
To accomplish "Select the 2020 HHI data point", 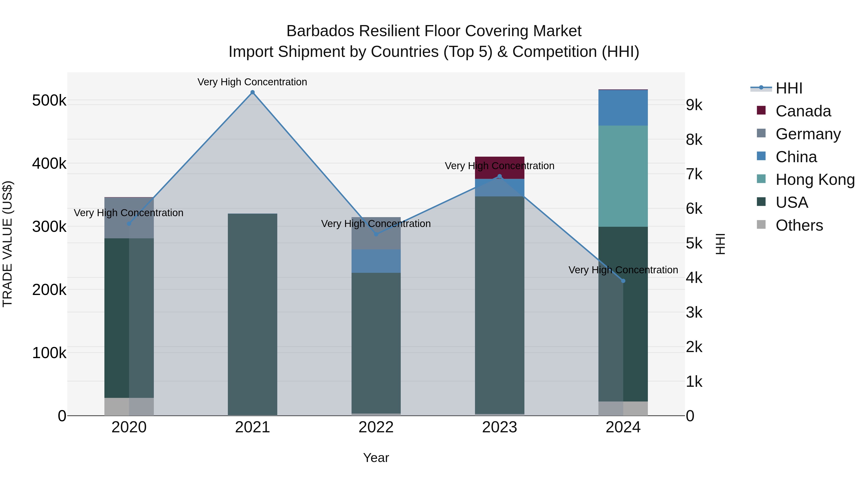I will coord(129,224).
